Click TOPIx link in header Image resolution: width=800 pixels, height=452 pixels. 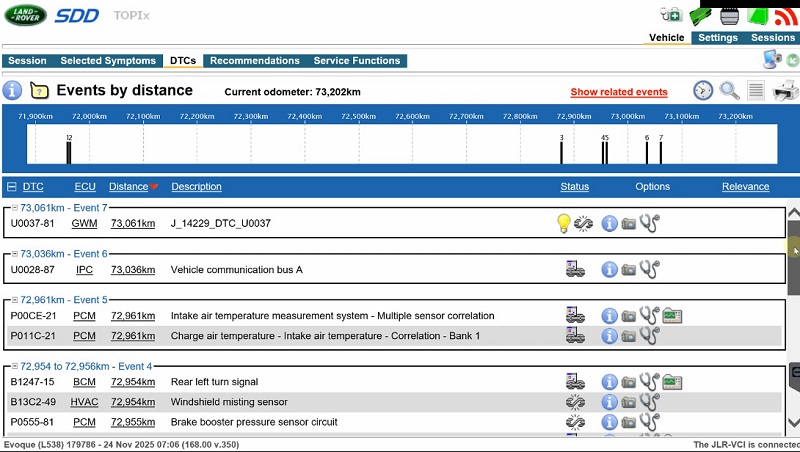[x=132, y=16]
